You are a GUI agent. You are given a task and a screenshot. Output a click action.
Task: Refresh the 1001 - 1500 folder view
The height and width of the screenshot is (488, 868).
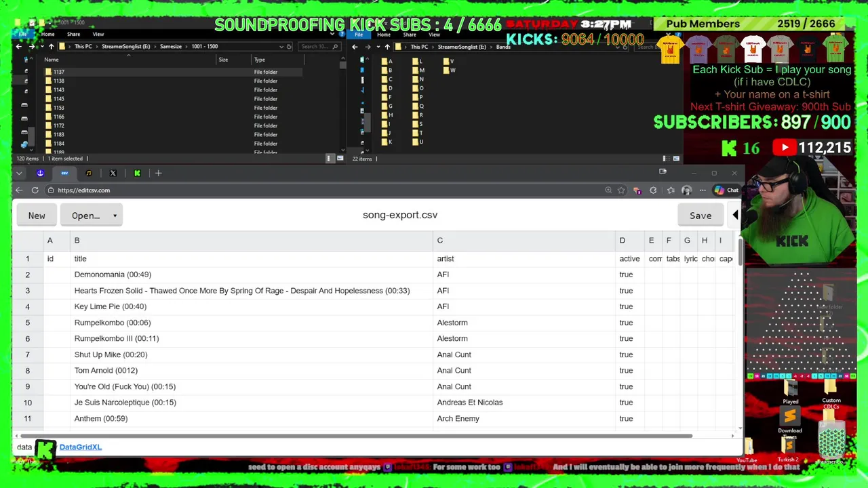(x=289, y=47)
